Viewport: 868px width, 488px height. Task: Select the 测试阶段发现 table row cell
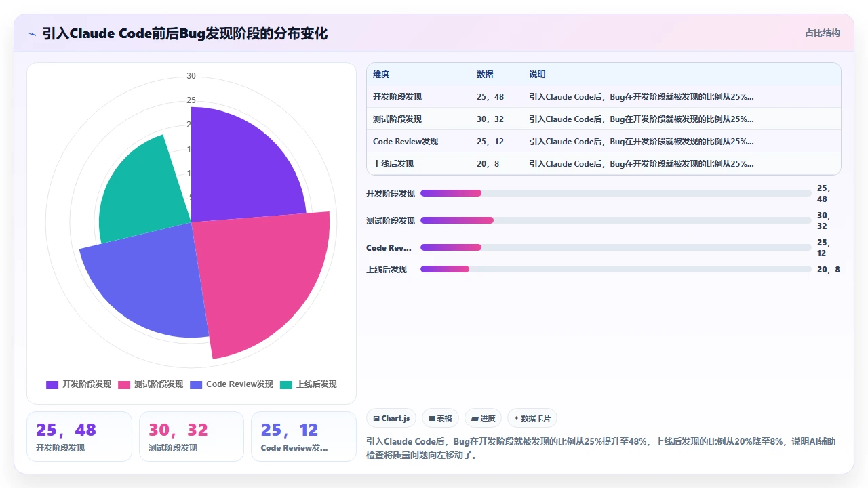pos(397,119)
